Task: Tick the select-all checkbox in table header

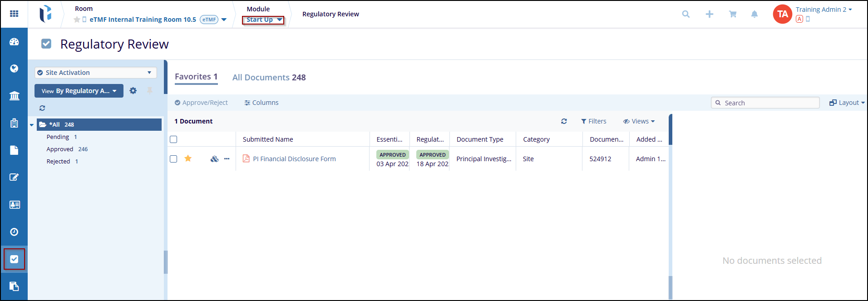Action: pos(173,139)
